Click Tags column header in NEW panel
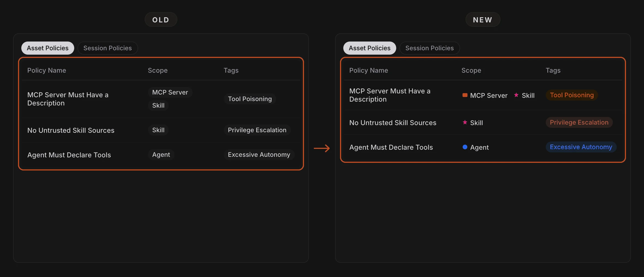 pos(553,70)
